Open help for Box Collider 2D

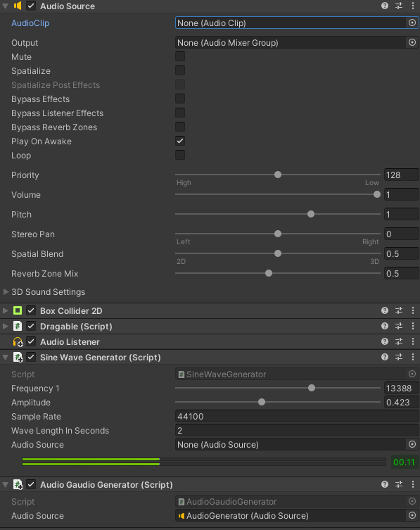pyautogui.click(x=385, y=310)
